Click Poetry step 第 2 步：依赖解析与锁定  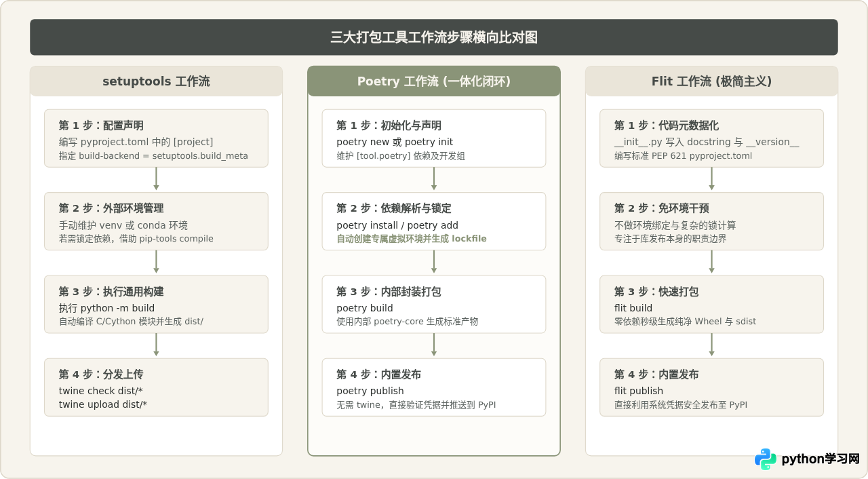coord(434,221)
